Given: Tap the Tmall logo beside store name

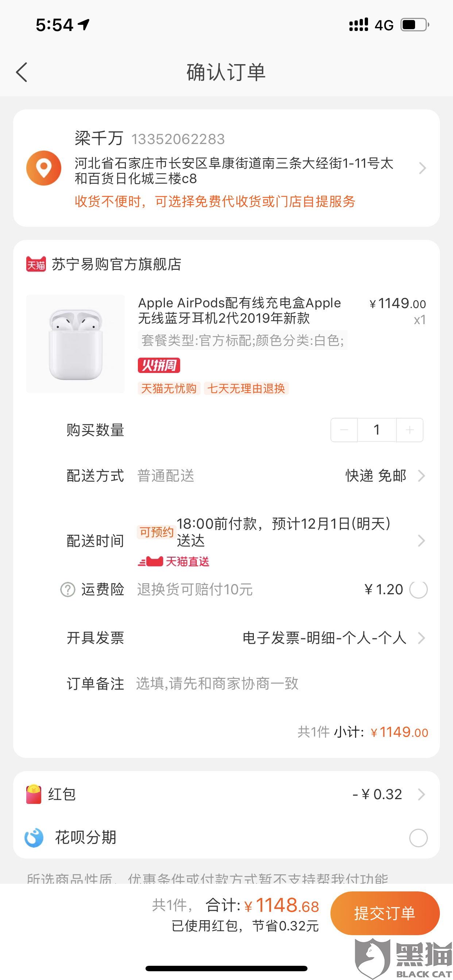Looking at the screenshot, I should (x=36, y=264).
